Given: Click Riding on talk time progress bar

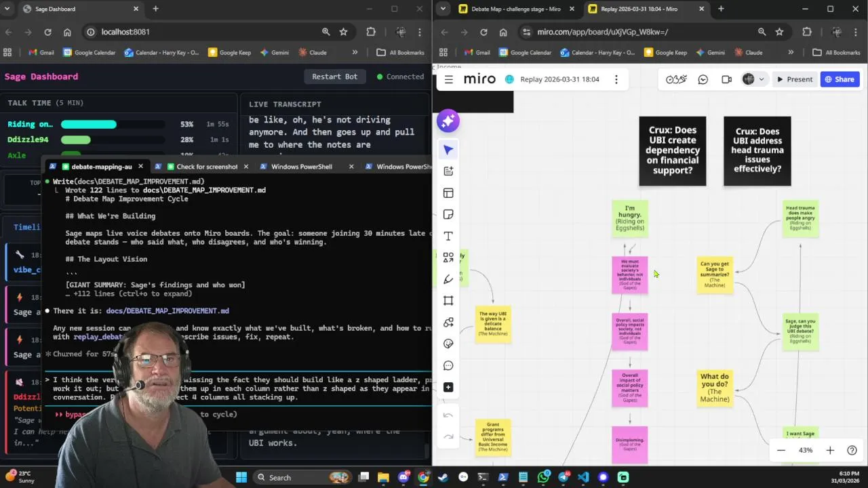Looking at the screenshot, I should [113, 124].
